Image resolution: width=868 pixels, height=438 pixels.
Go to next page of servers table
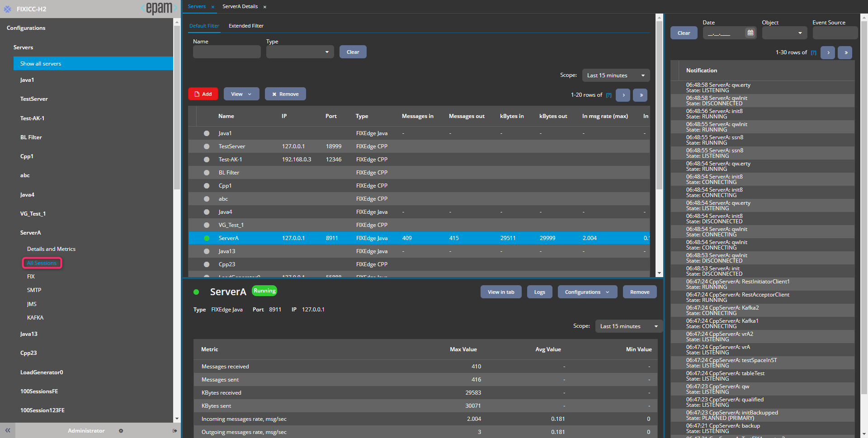coord(623,95)
